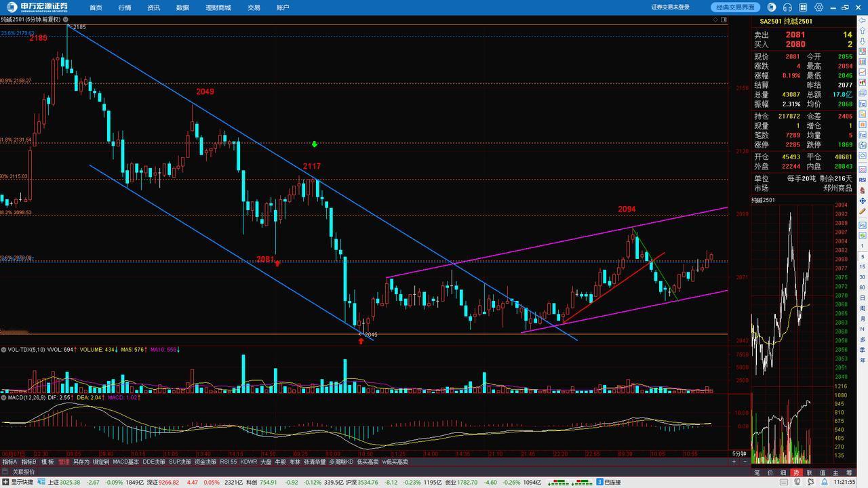This screenshot has width=868, height=488.
Task: Switch to weekly 周 period
Action: pyautogui.click(x=863, y=308)
